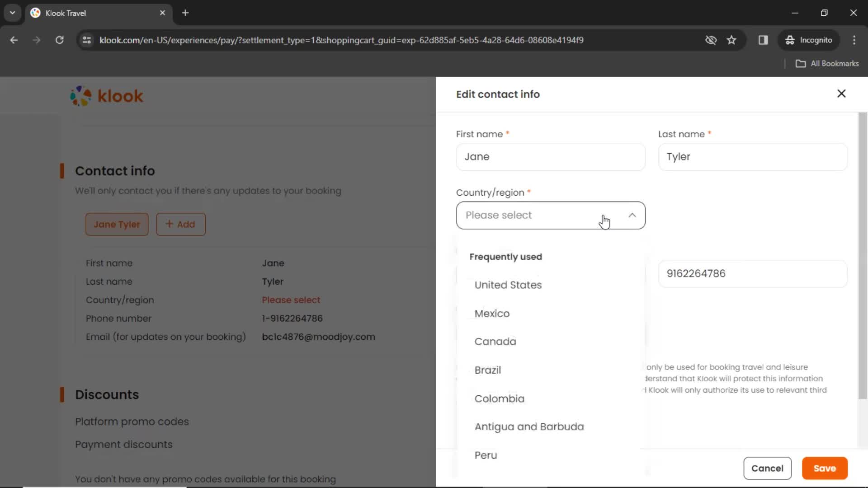Click the Payment discounts label
868x488 pixels.
point(124,445)
